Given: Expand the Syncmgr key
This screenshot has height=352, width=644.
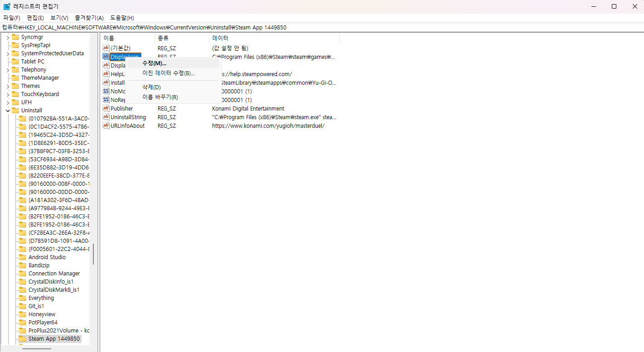Looking at the screenshot, I should click(8, 37).
